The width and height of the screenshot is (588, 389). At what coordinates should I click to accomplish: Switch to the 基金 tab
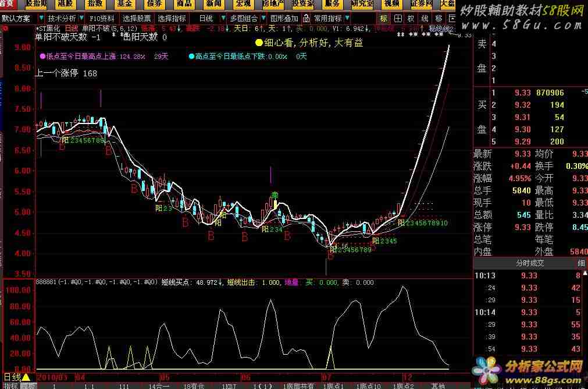click(124, 4)
